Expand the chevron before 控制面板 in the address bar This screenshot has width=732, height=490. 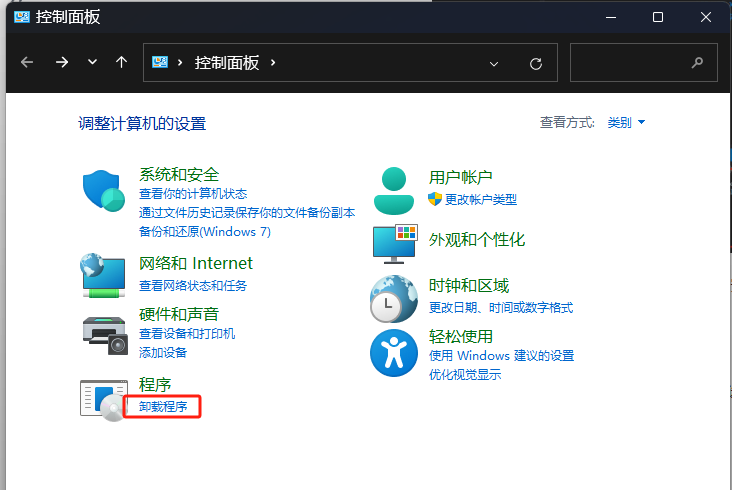[x=180, y=62]
